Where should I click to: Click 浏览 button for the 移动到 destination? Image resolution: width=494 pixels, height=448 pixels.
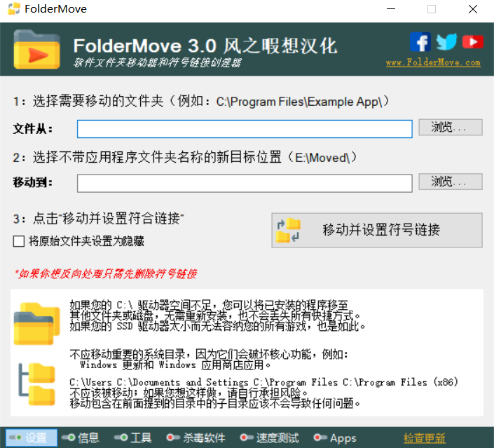[451, 182]
